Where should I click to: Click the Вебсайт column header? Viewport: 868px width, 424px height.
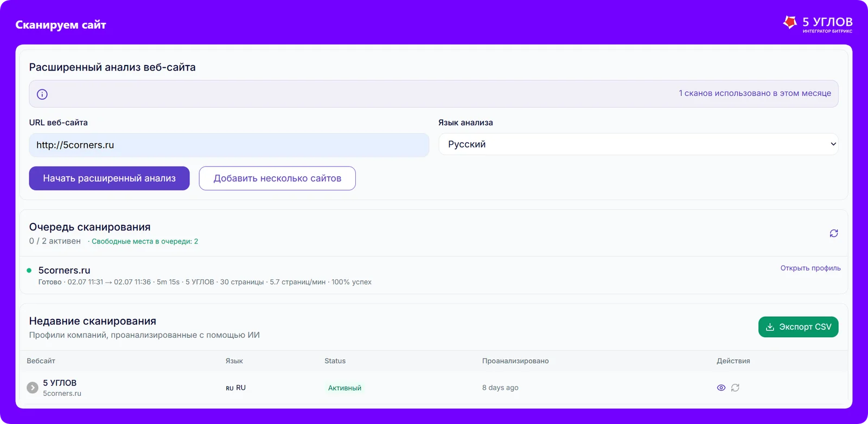click(41, 361)
